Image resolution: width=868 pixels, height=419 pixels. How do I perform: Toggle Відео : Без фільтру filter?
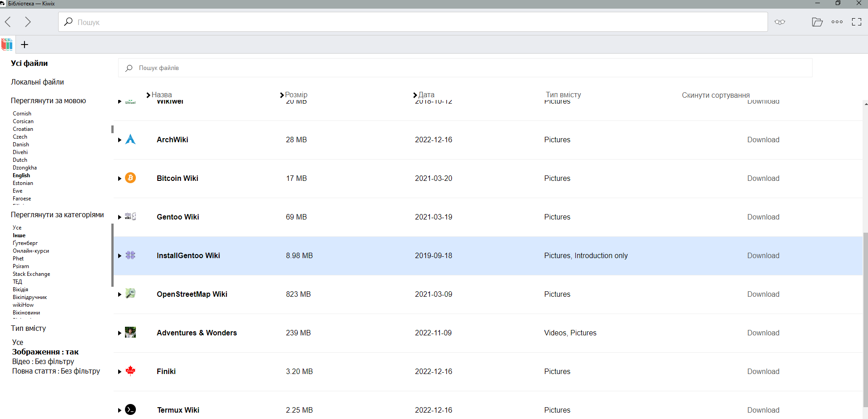pos(43,361)
